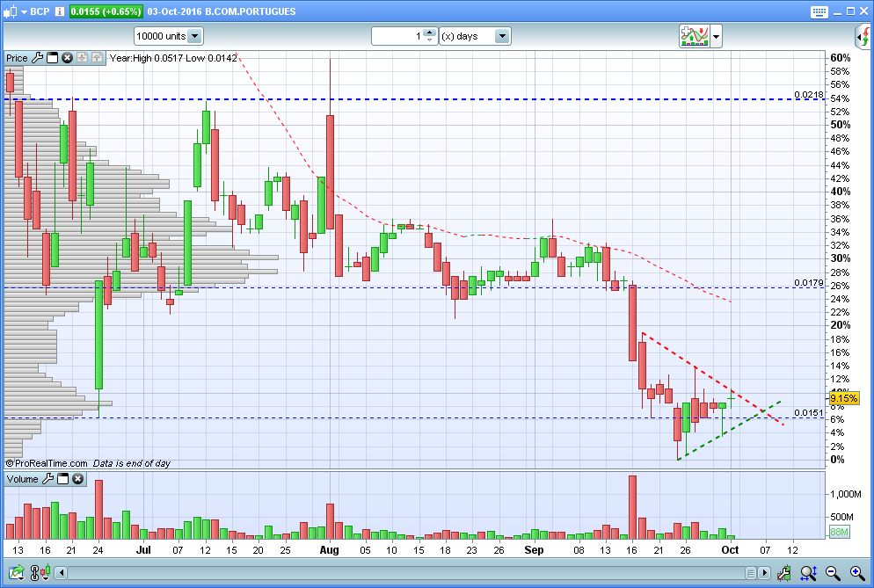Click the 40% label on price axis
Viewport: 874px width, 588px height.
click(840, 192)
